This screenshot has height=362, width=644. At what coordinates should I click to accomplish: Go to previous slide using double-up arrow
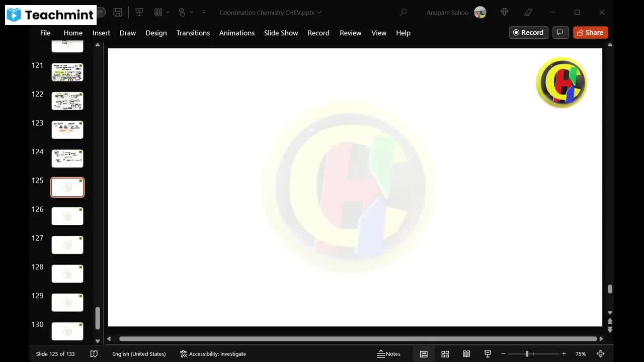(x=610, y=321)
